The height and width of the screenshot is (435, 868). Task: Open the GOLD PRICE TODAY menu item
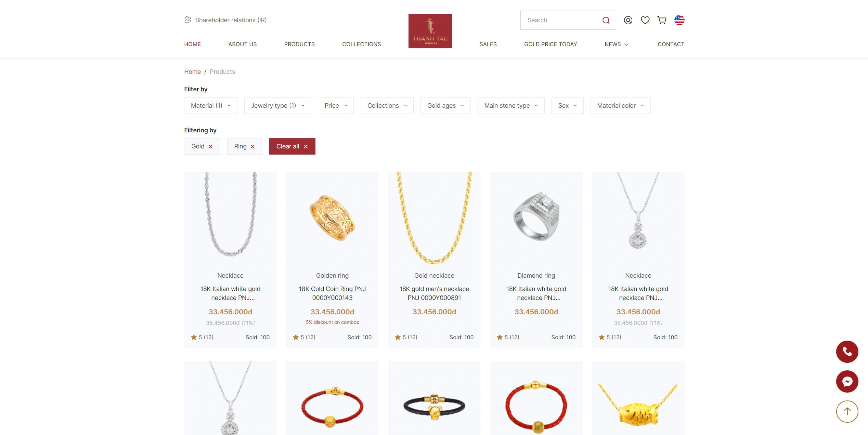[550, 44]
